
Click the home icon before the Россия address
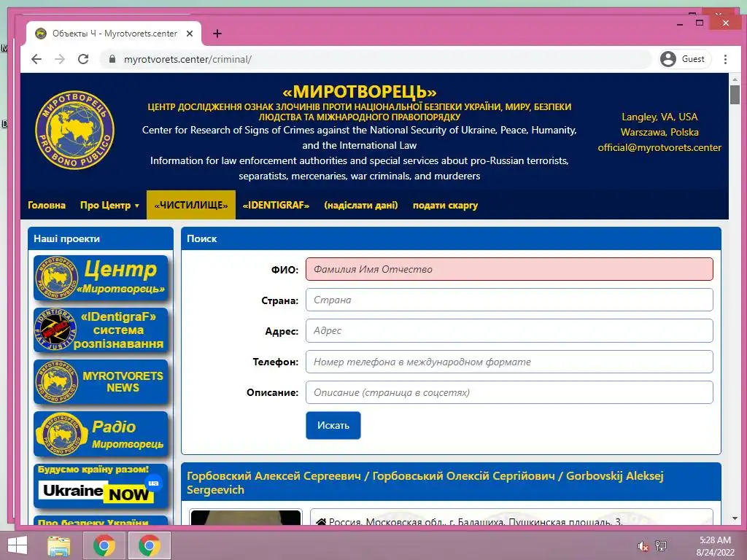click(x=321, y=522)
